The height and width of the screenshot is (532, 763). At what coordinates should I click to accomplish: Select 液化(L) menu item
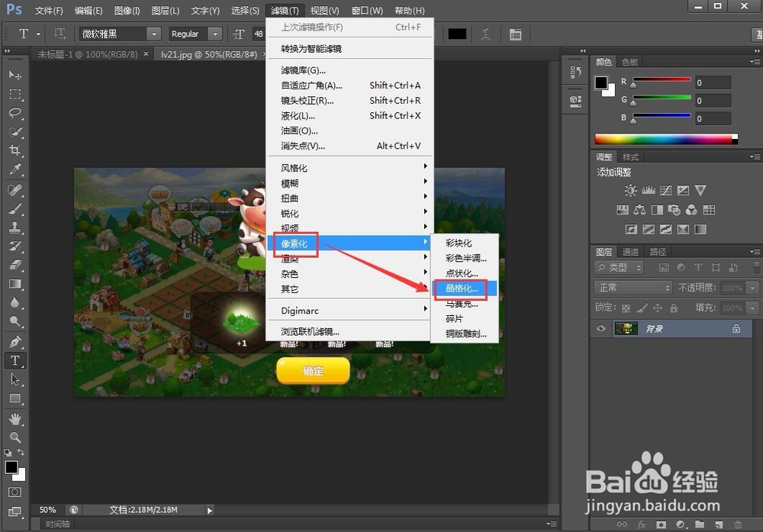(x=349, y=115)
